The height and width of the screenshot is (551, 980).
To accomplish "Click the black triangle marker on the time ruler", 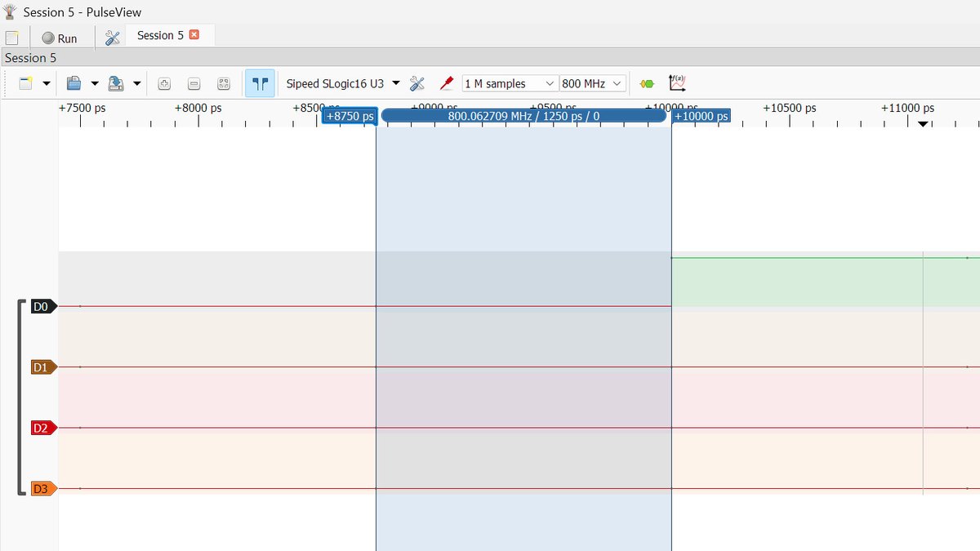I will point(923,124).
